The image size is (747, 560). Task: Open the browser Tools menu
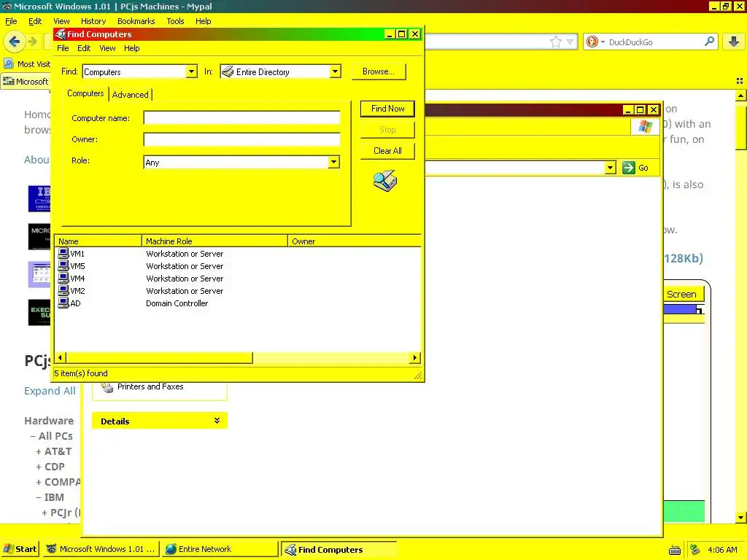(175, 21)
